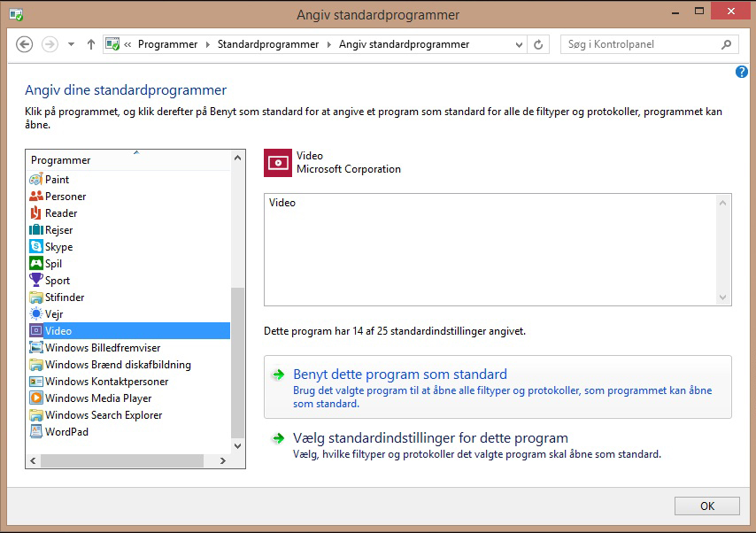Select the Spil games icon
Screen dimensions: 756x533
36,264
